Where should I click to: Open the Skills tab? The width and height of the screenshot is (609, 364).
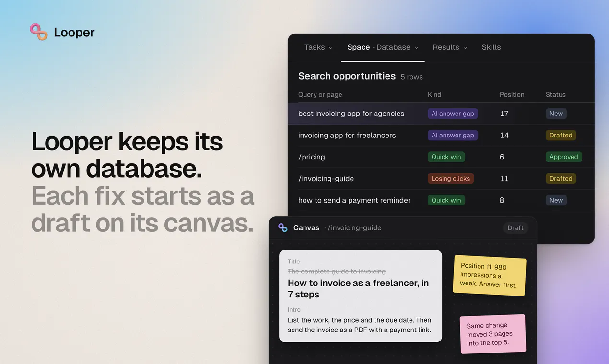491,47
